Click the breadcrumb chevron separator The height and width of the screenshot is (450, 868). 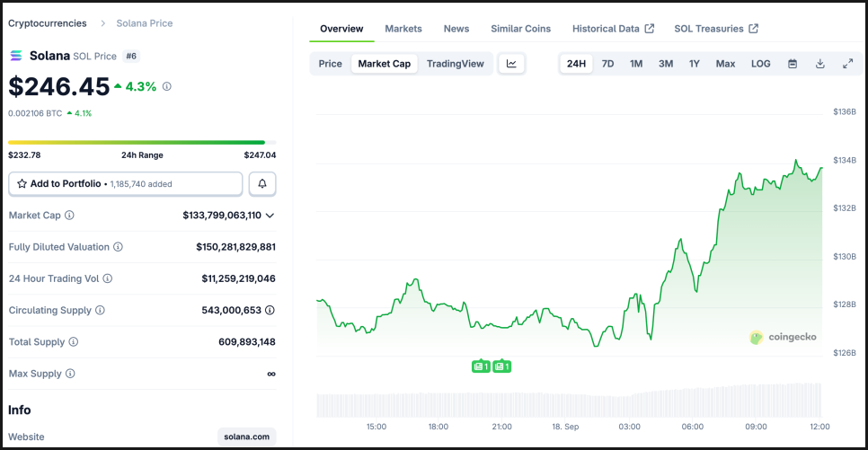tap(102, 23)
